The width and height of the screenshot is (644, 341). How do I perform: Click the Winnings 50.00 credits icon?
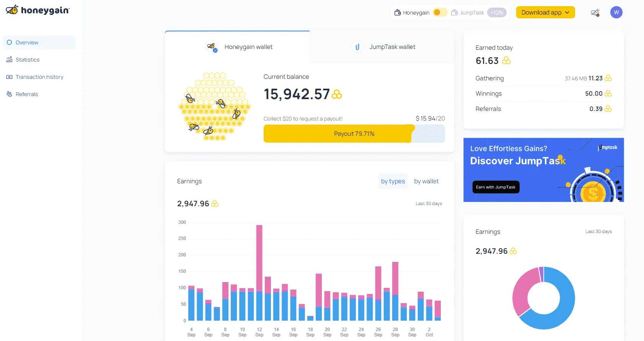[x=608, y=93]
